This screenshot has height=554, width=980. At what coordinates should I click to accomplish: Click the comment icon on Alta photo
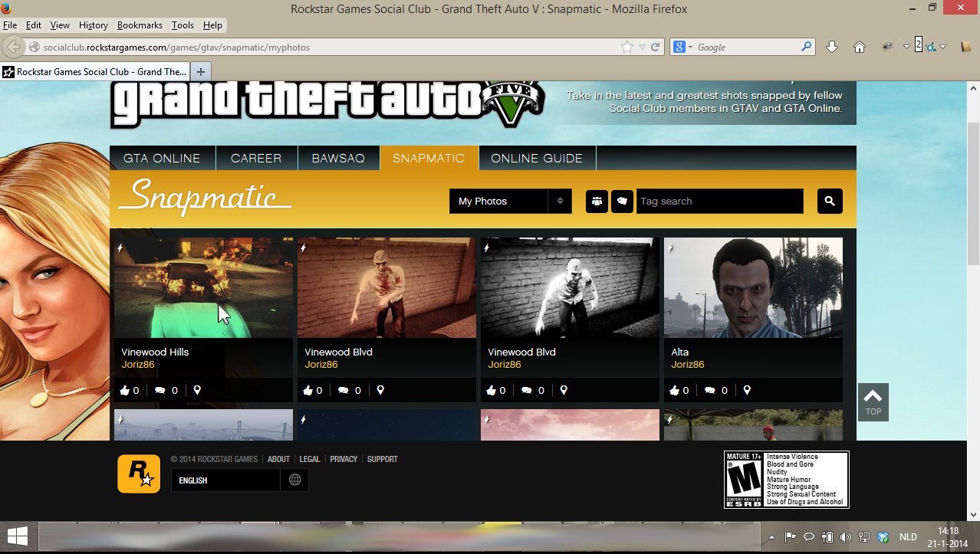[710, 390]
